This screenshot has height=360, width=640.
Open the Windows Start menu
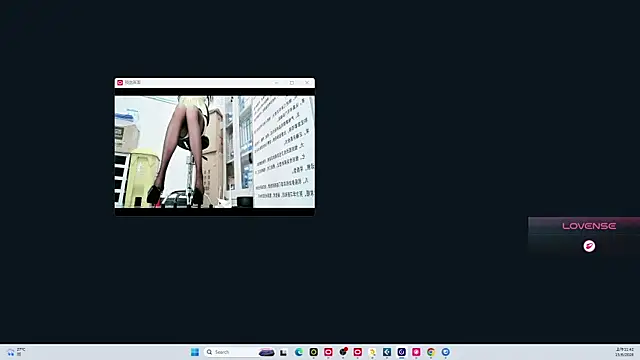point(195,352)
